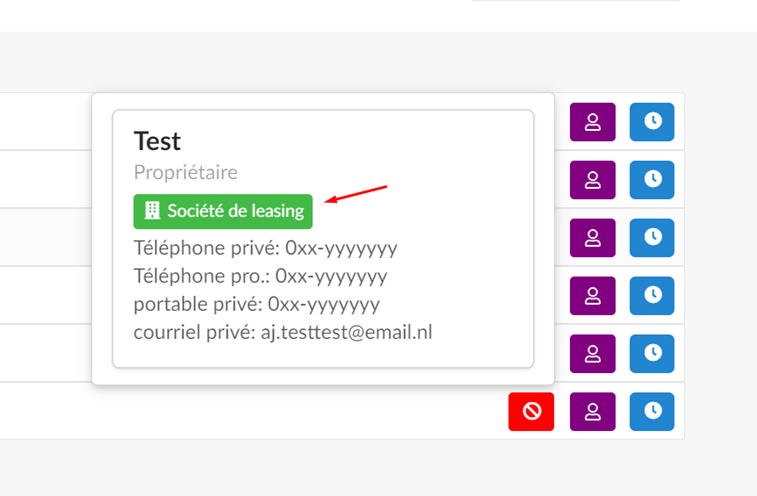Screen dimensions: 757x496
Task: Open the purple user button in second row
Action: coord(592,180)
